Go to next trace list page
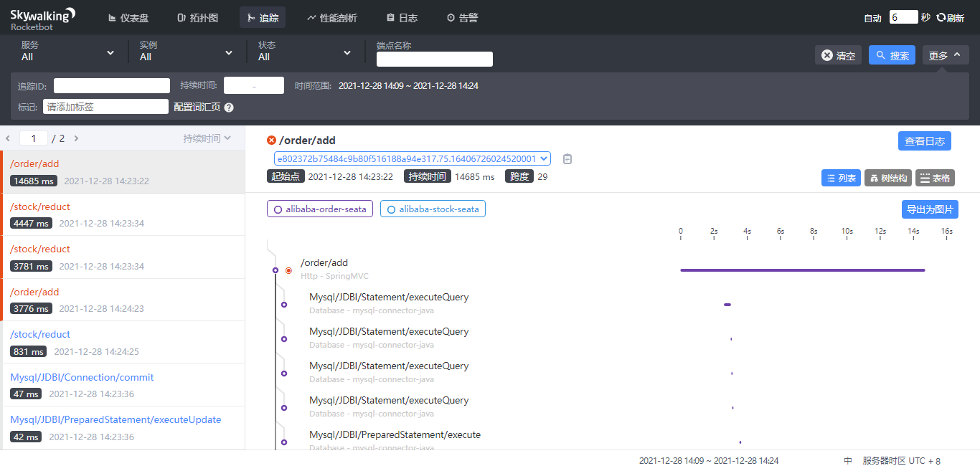 (x=76, y=138)
